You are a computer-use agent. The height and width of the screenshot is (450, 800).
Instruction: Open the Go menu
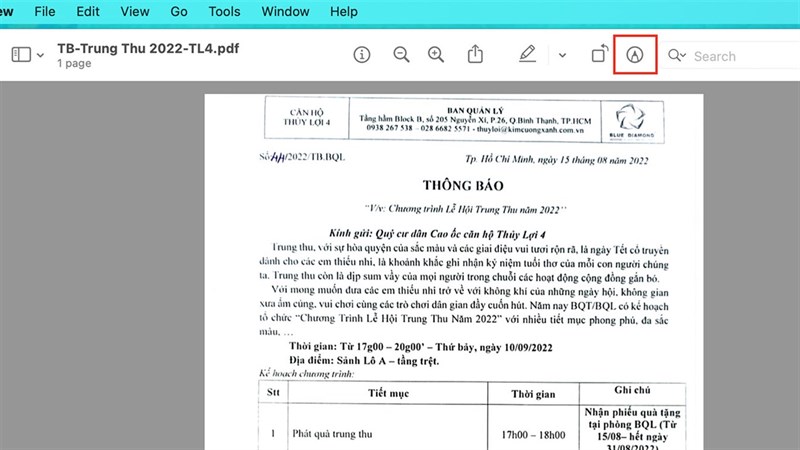[179, 11]
